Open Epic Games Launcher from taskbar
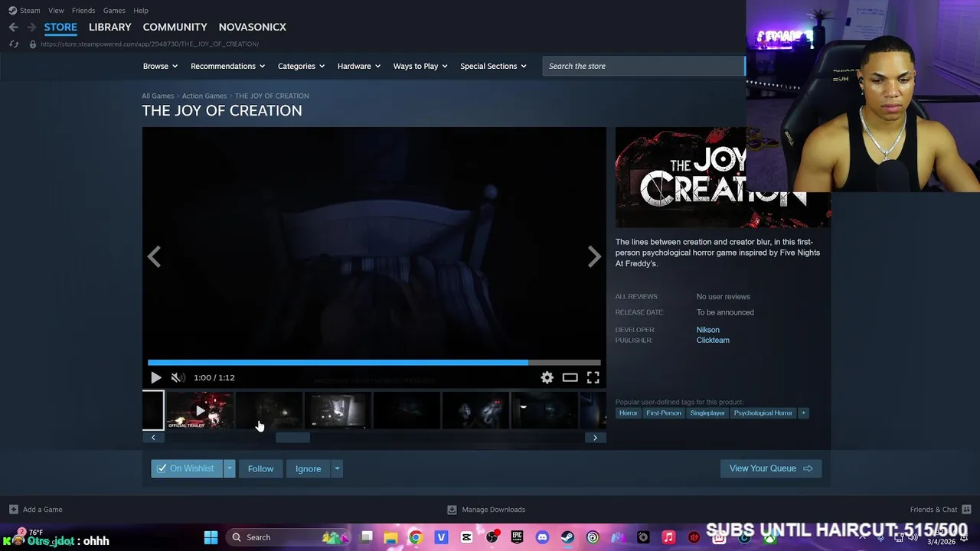 click(x=517, y=537)
